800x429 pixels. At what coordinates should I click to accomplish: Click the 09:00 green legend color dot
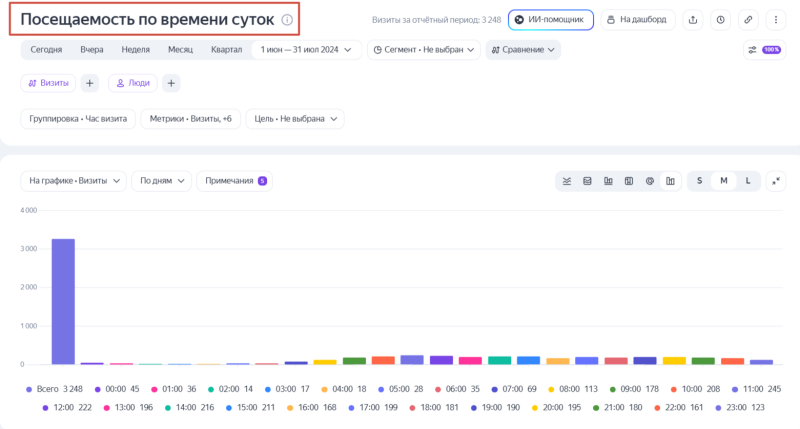click(x=613, y=390)
